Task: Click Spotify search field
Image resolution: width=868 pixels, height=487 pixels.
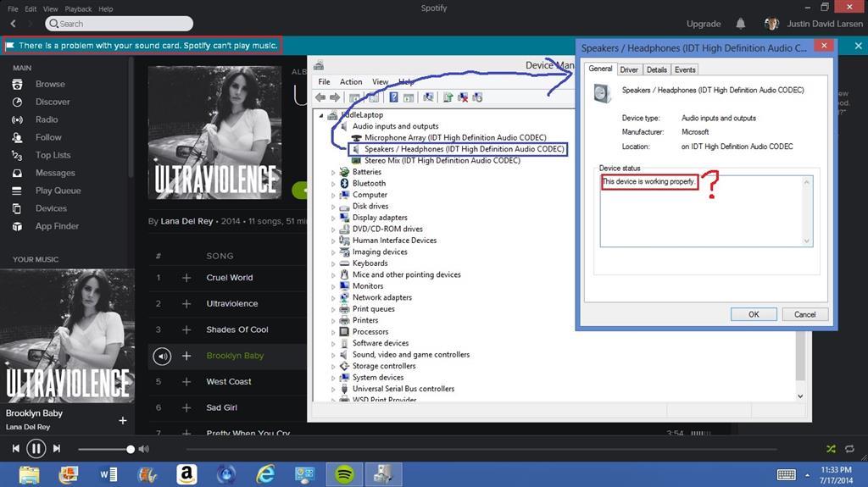Action: click(x=120, y=24)
